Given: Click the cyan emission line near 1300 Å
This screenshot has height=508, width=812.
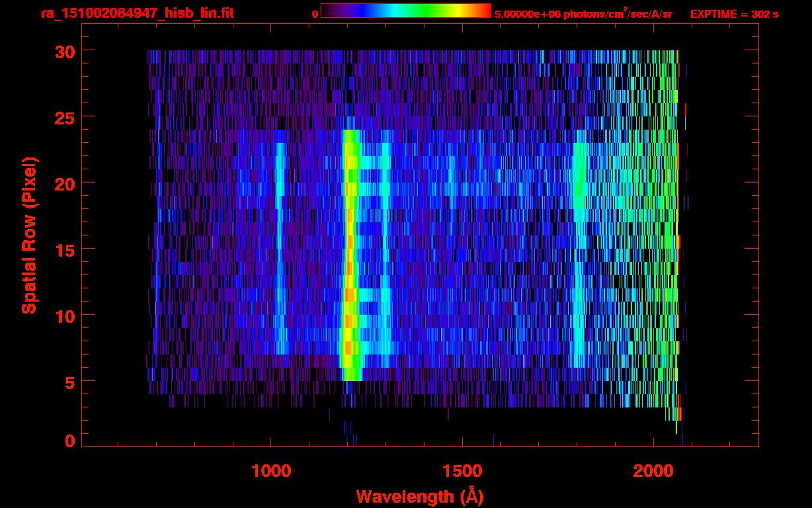Looking at the screenshot, I should (x=385, y=249).
